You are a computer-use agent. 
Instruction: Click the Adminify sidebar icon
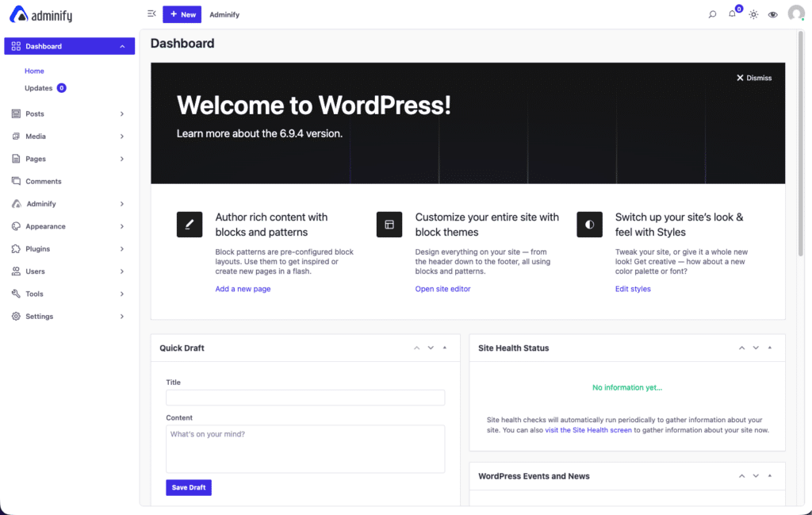tap(17, 204)
